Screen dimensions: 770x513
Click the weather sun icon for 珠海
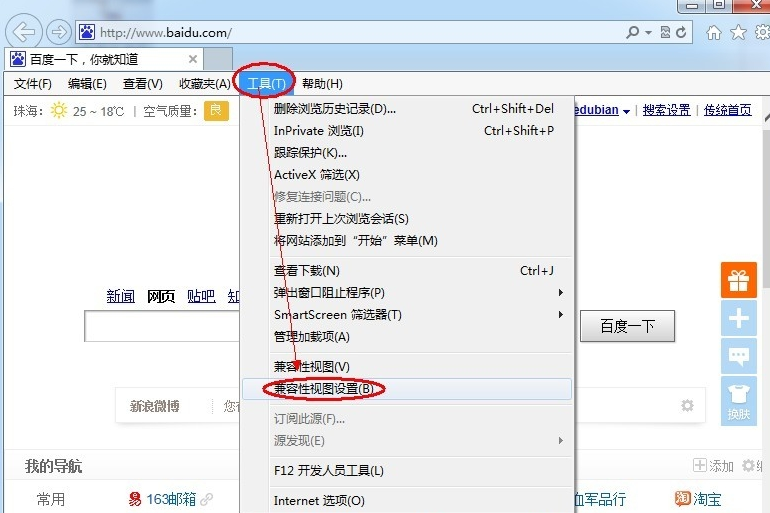pos(59,110)
